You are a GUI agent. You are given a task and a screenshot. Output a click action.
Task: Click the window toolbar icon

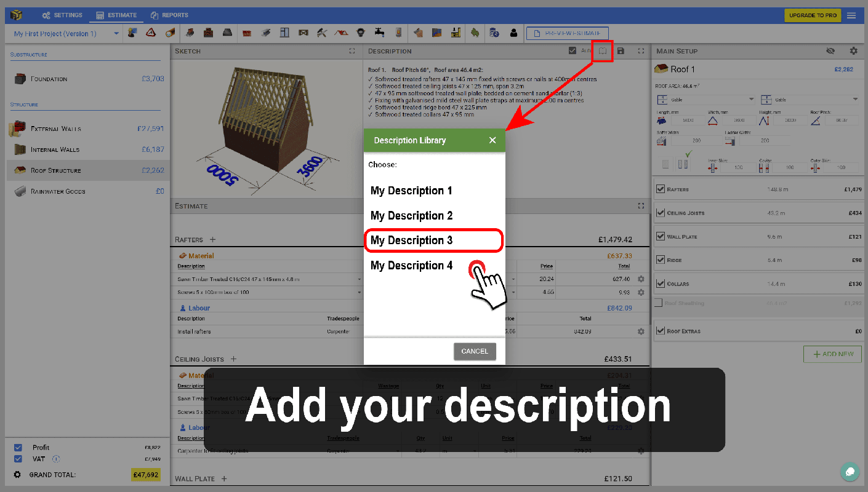click(x=284, y=33)
